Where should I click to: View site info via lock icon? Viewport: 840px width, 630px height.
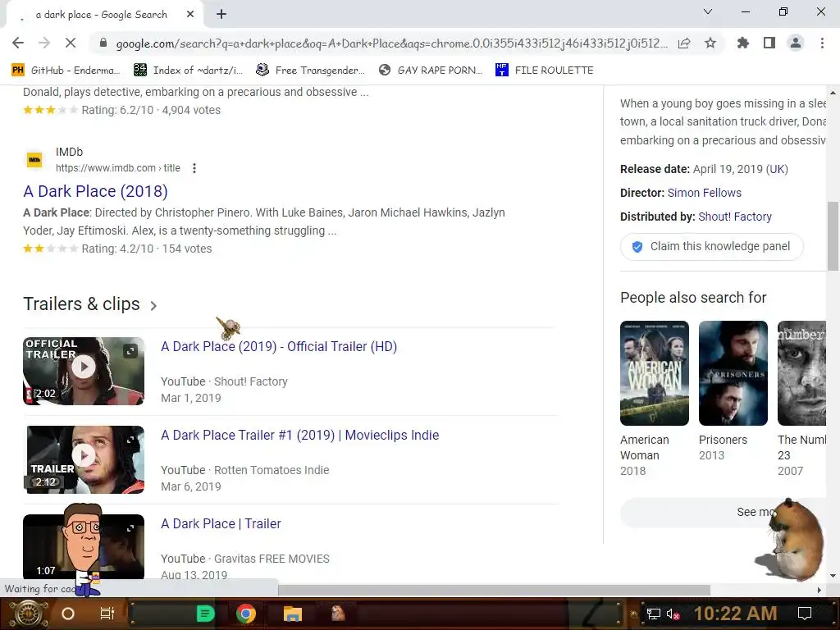[x=103, y=43]
